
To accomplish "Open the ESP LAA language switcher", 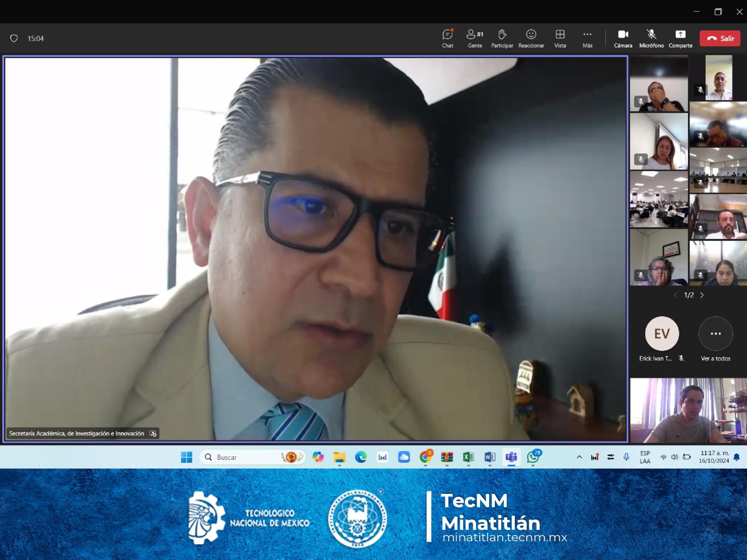I will [645, 457].
